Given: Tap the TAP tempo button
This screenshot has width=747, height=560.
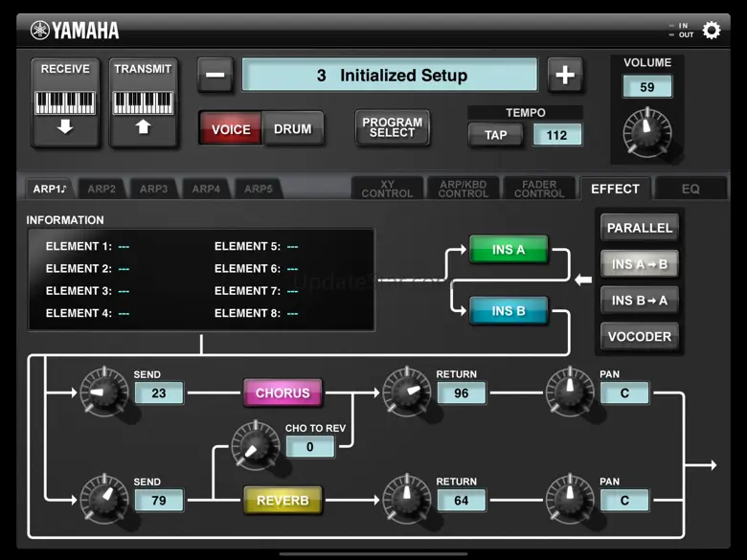Looking at the screenshot, I should click(495, 135).
